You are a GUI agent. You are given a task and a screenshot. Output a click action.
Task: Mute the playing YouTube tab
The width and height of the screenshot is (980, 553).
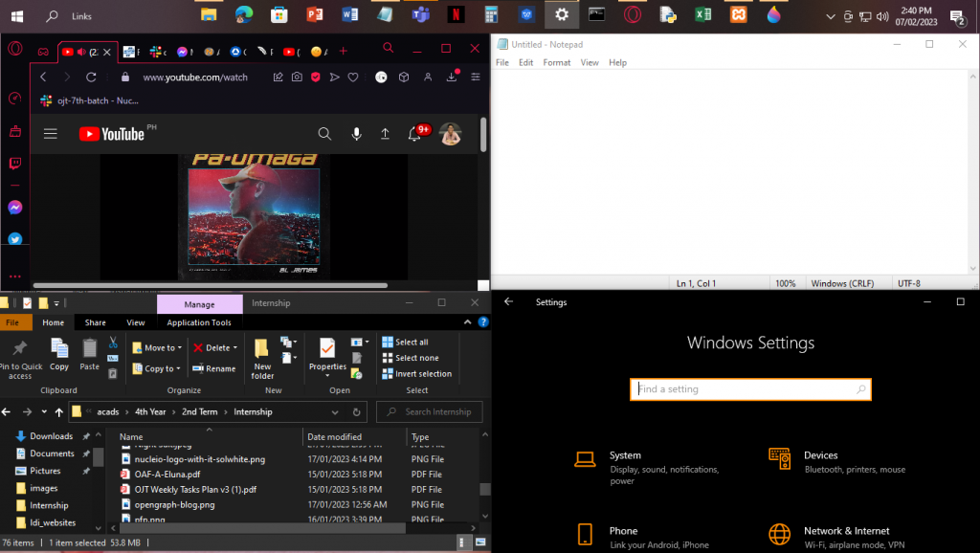pos(81,52)
